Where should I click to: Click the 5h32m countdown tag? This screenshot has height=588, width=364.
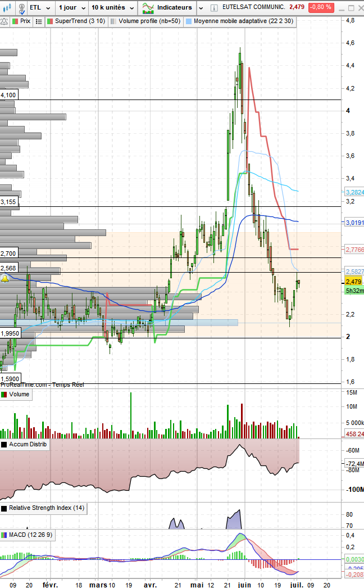click(354, 291)
